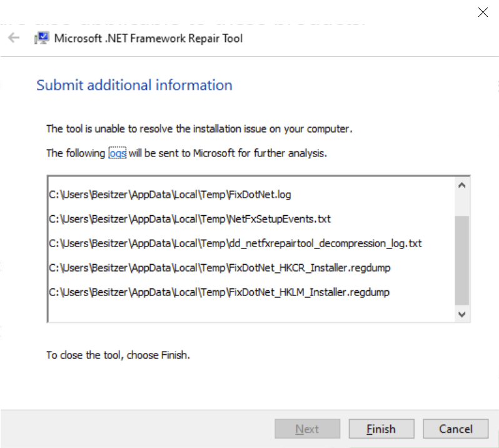Close the Repair Tool window
The width and height of the screenshot is (499, 448).
[x=483, y=13]
